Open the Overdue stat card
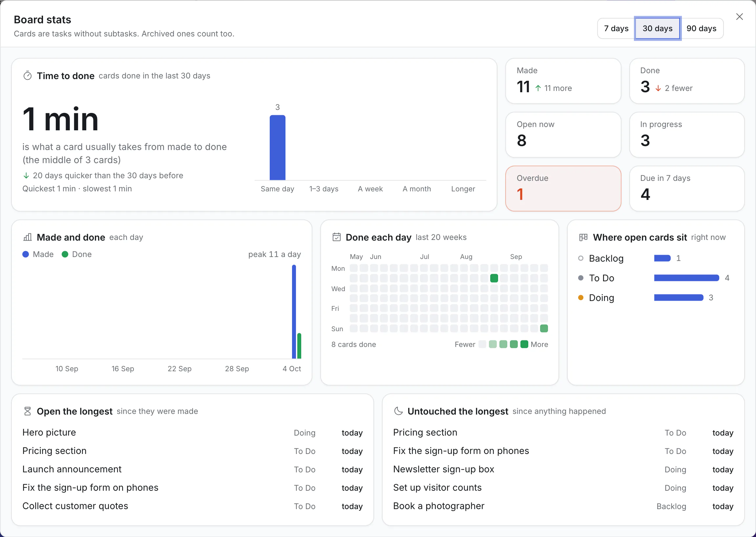 (x=563, y=188)
